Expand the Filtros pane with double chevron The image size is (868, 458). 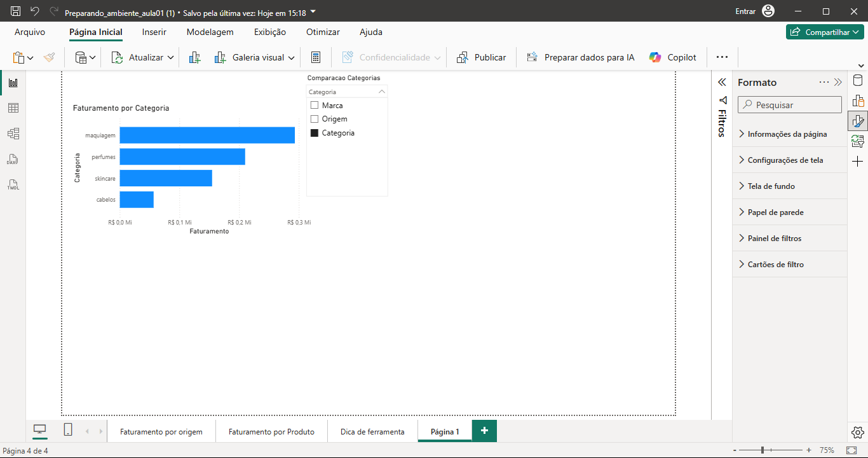[722, 82]
